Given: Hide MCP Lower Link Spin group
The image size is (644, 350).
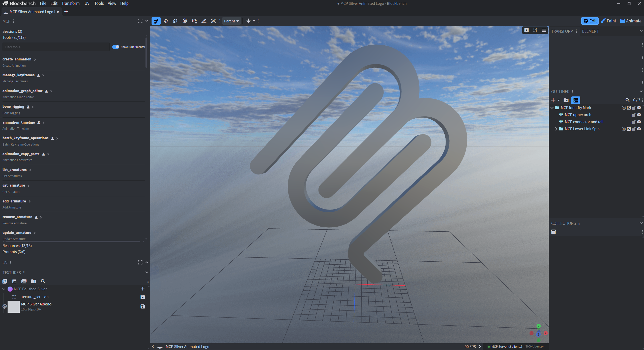Looking at the screenshot, I should (639, 129).
